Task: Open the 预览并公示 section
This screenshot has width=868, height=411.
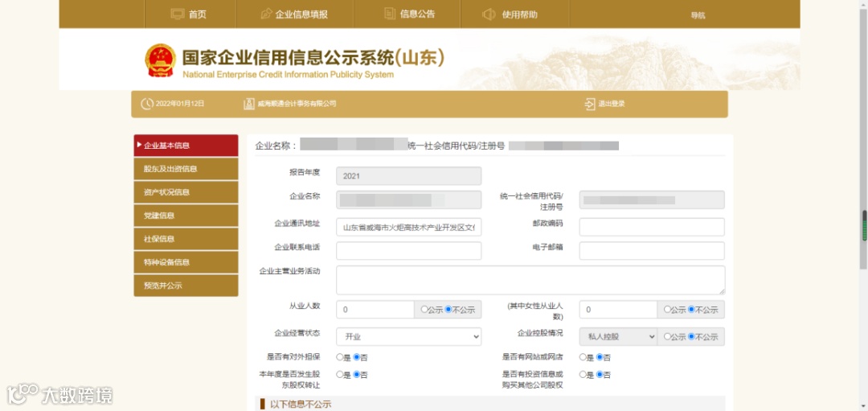Action: click(x=186, y=286)
